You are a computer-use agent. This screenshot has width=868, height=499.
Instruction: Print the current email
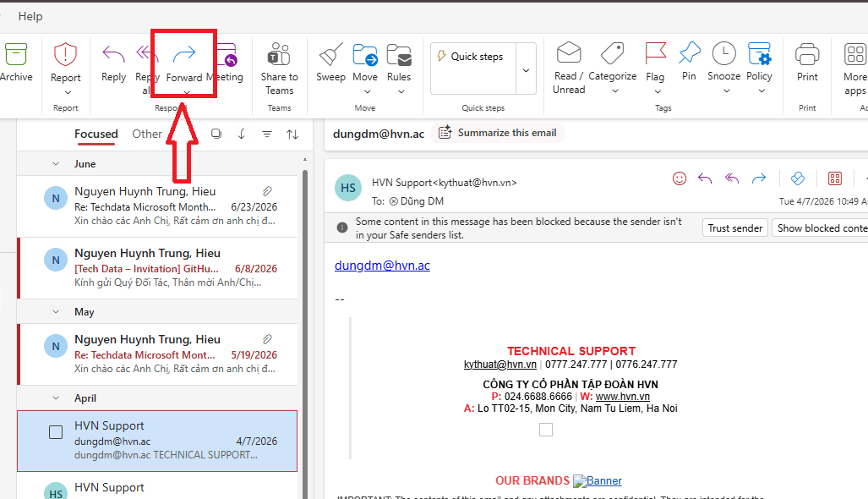pyautogui.click(x=807, y=62)
